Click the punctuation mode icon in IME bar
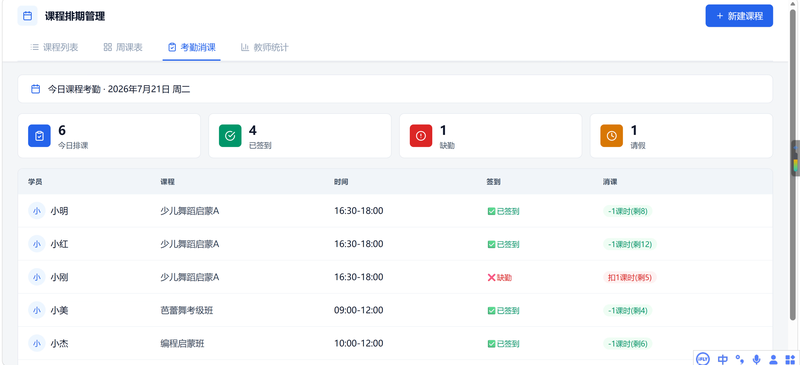800x365 pixels. pyautogui.click(x=739, y=359)
